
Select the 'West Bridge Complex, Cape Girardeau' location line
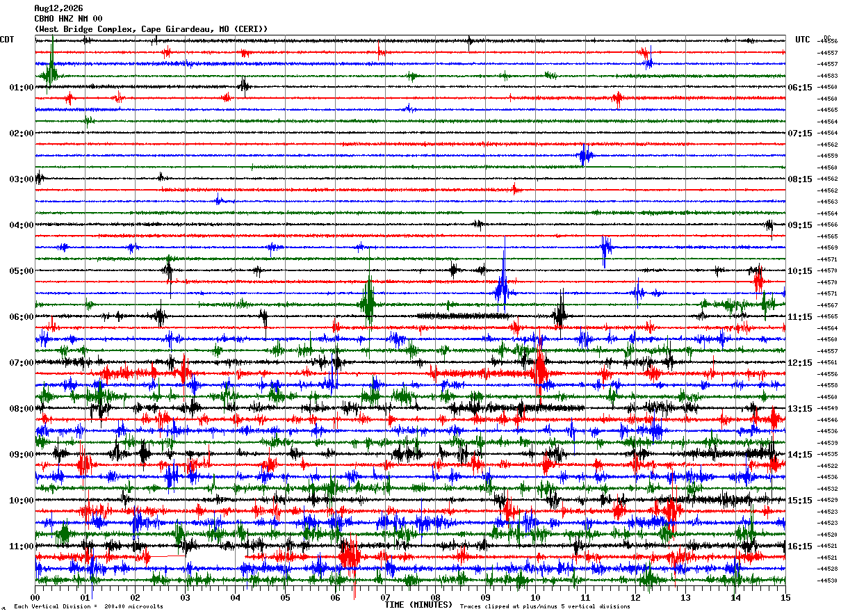151,29
